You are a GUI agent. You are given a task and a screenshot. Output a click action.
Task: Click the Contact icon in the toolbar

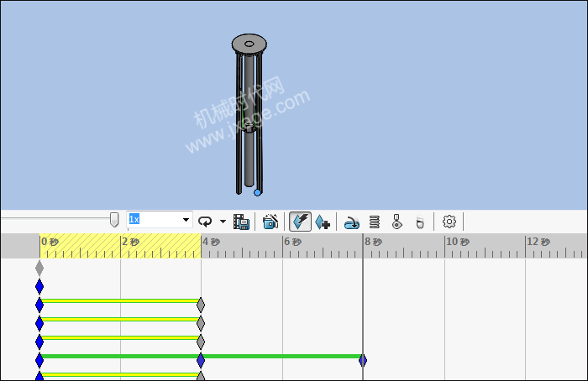(x=396, y=222)
